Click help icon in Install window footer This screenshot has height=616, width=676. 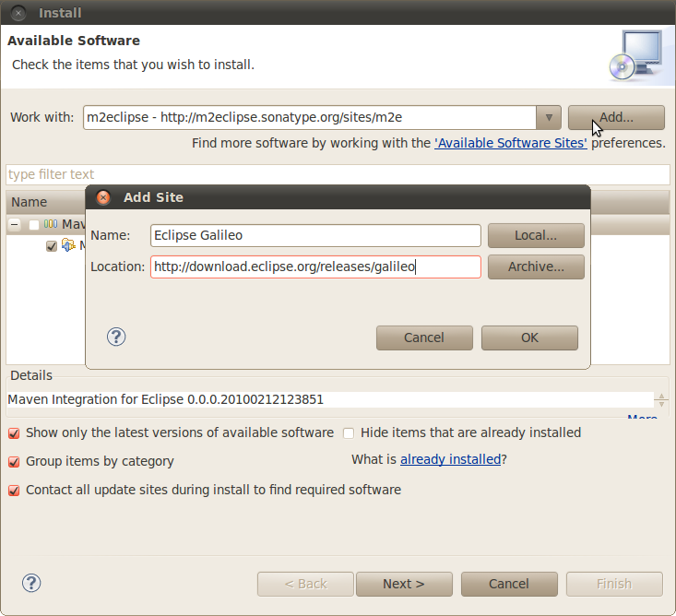tap(31, 583)
